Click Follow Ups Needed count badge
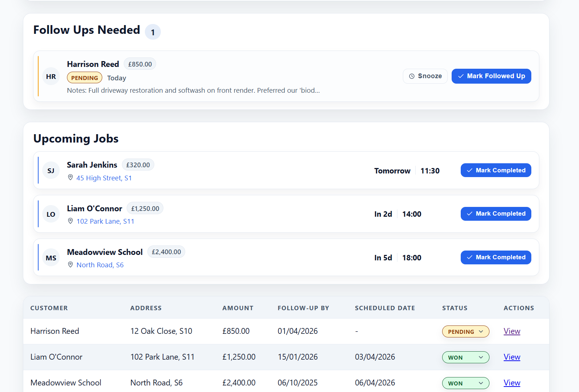Screen dimensions: 579x392 pos(153,32)
